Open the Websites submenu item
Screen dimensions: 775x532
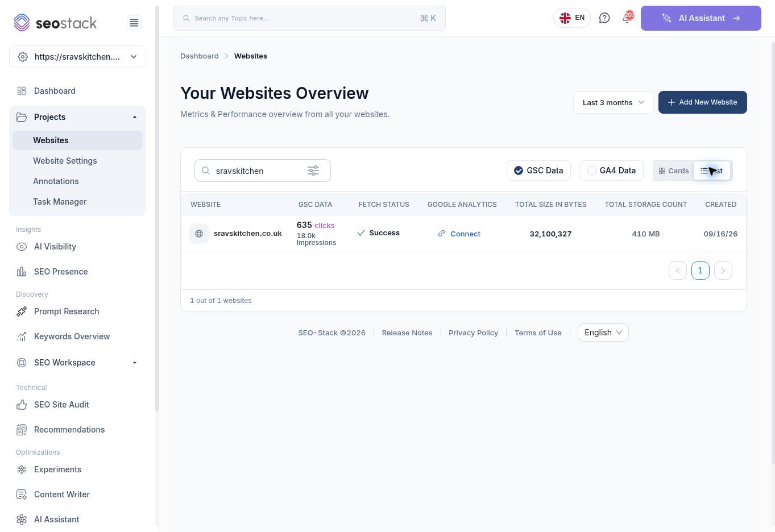point(77,140)
